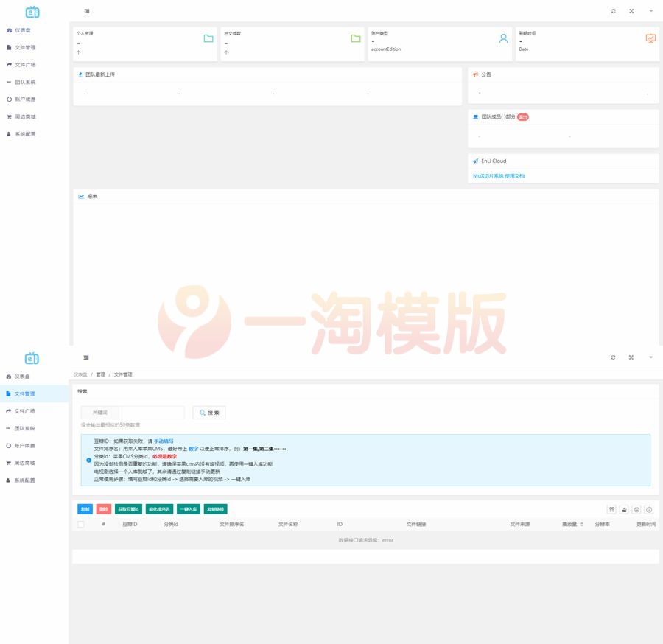Click the 简化排序名 button
The width and height of the screenshot is (663, 644).
pos(159,510)
